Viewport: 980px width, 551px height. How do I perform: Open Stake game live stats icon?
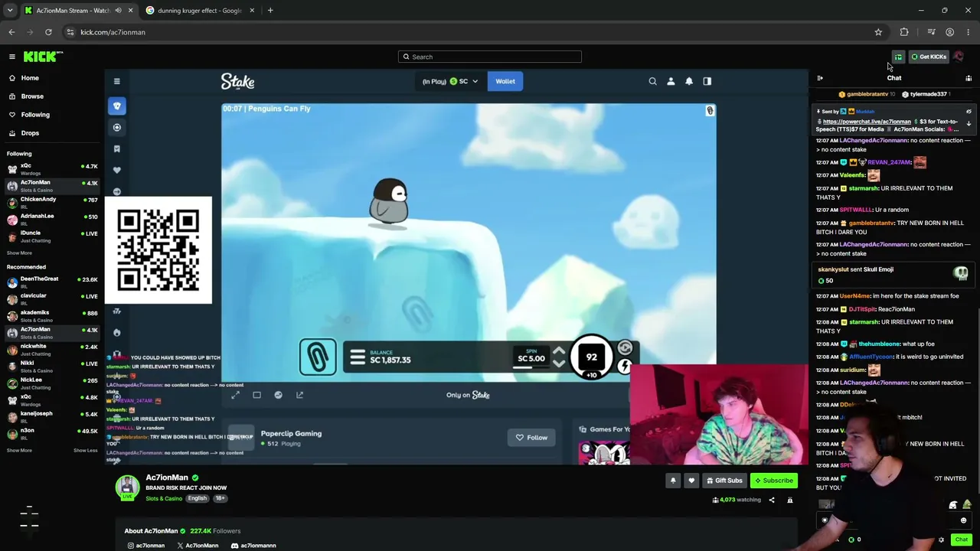(x=279, y=395)
